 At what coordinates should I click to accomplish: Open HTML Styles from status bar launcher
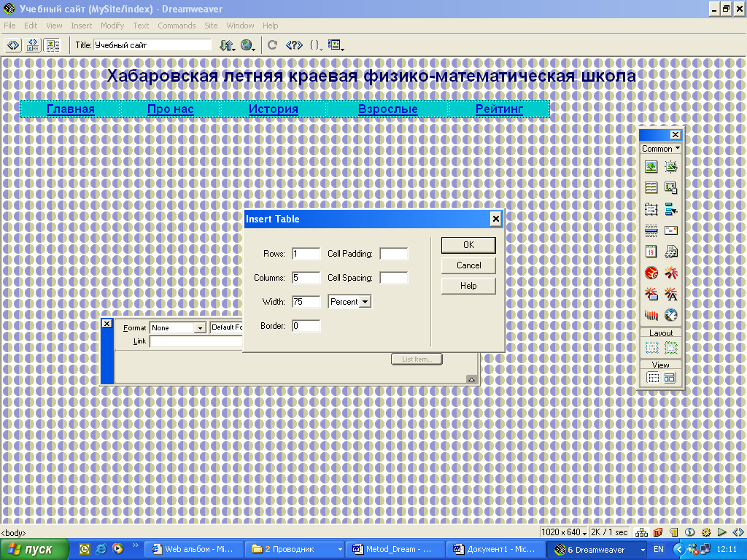point(673,532)
